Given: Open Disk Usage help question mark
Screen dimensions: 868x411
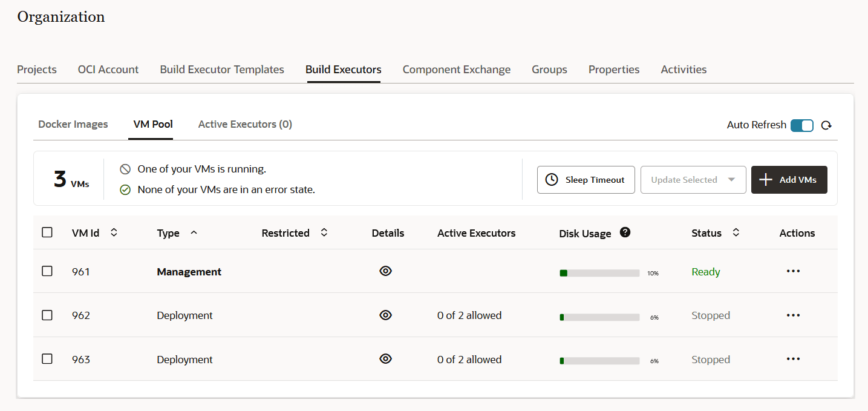Looking at the screenshot, I should pyautogui.click(x=625, y=232).
